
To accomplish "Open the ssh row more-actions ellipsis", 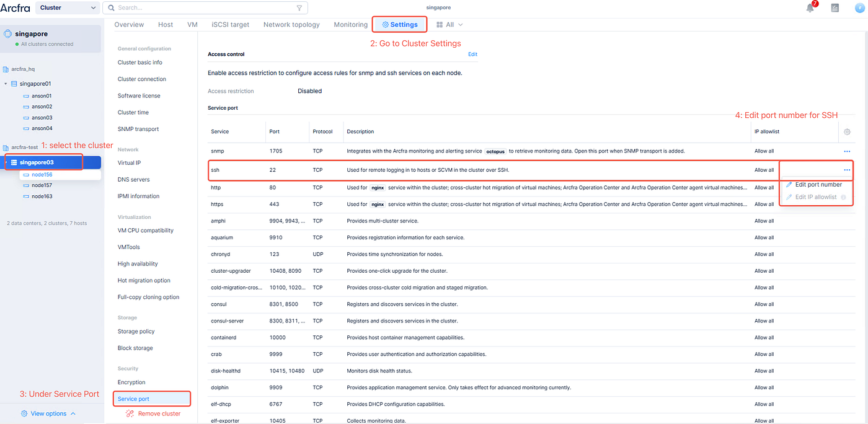I will click(x=847, y=170).
